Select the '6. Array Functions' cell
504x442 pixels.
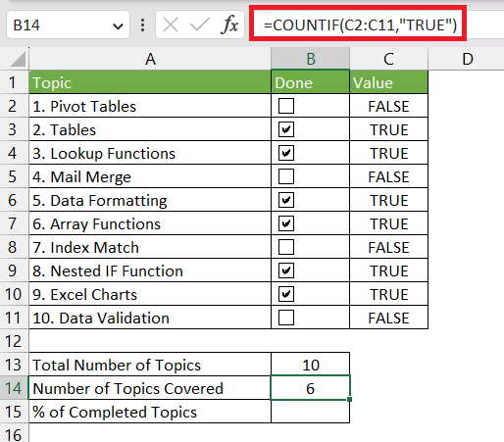(x=150, y=223)
